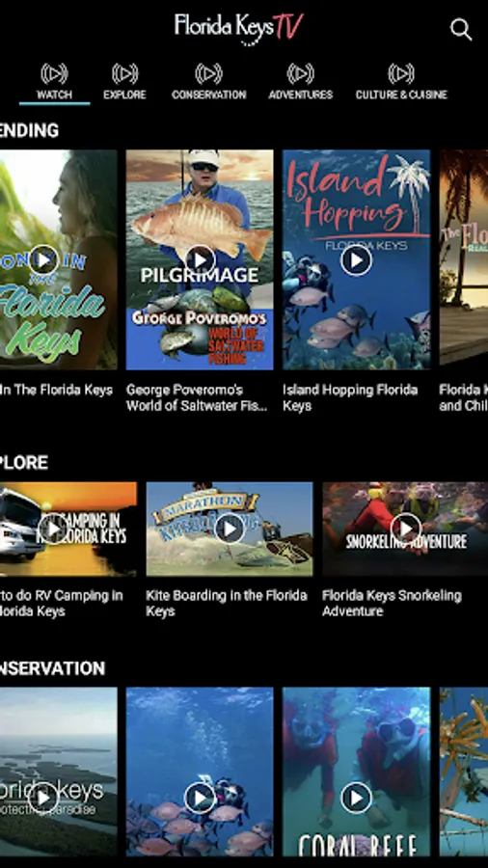
Task: Play the conservation video with diver and fish
Action: pyautogui.click(x=200, y=798)
